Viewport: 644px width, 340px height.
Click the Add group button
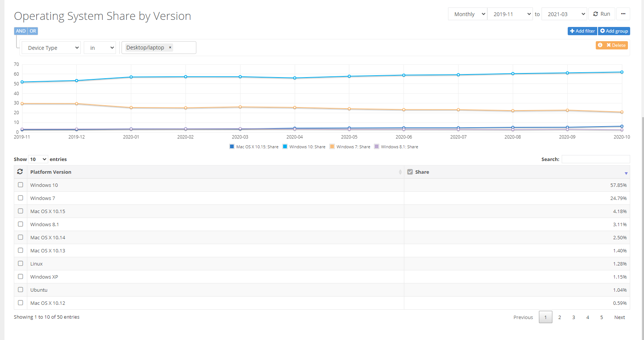point(614,31)
